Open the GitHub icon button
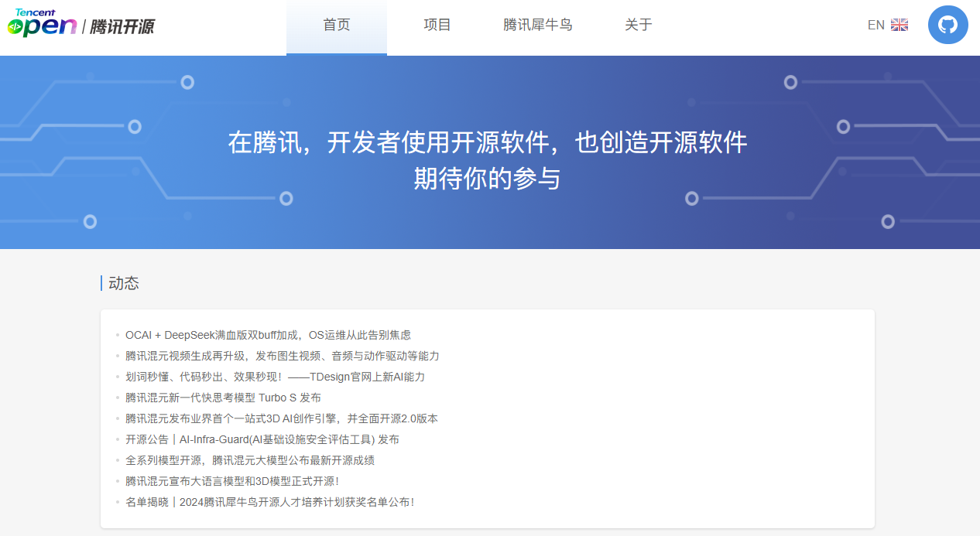This screenshot has width=980, height=536. coord(947,25)
